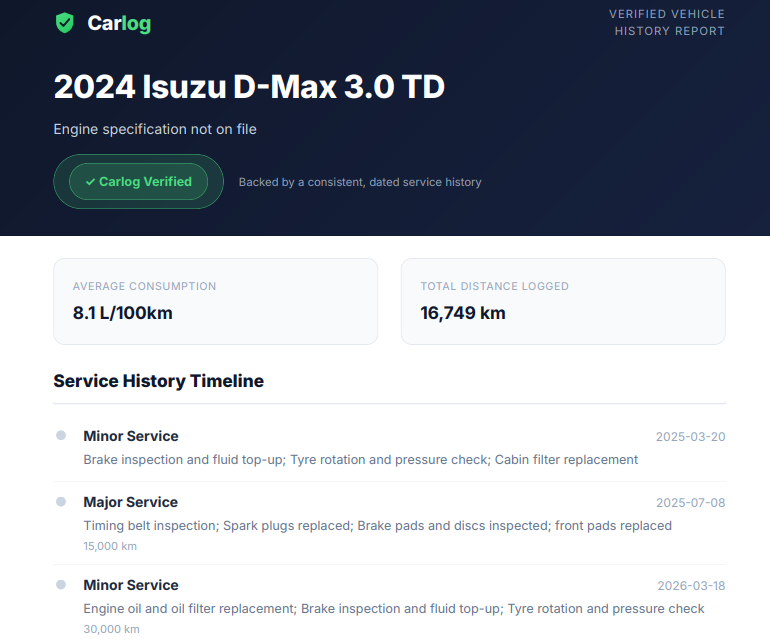Click the Carlog Verified badge
Screen dimensions: 770x643
point(138,181)
